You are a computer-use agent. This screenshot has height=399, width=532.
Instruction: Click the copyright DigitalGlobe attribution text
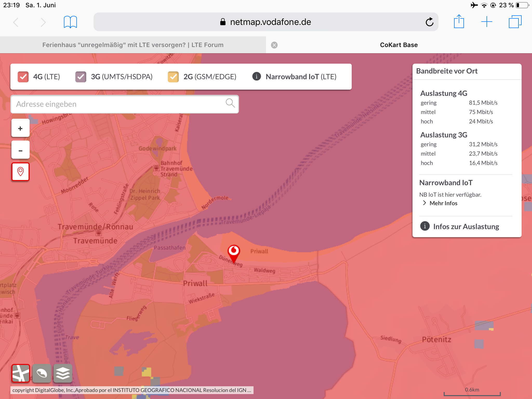[132, 390]
